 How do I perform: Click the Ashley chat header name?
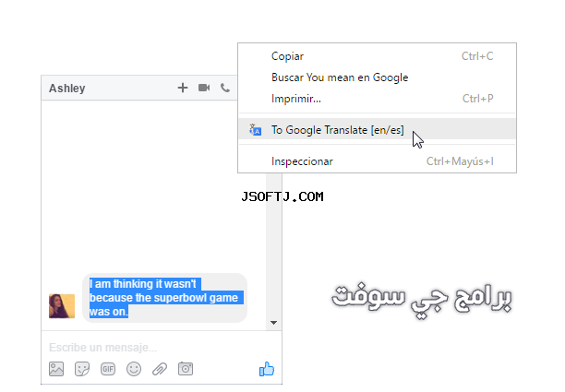(67, 89)
